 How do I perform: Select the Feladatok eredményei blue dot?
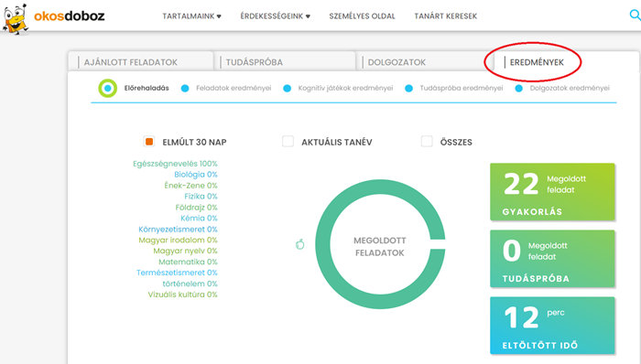(x=185, y=88)
